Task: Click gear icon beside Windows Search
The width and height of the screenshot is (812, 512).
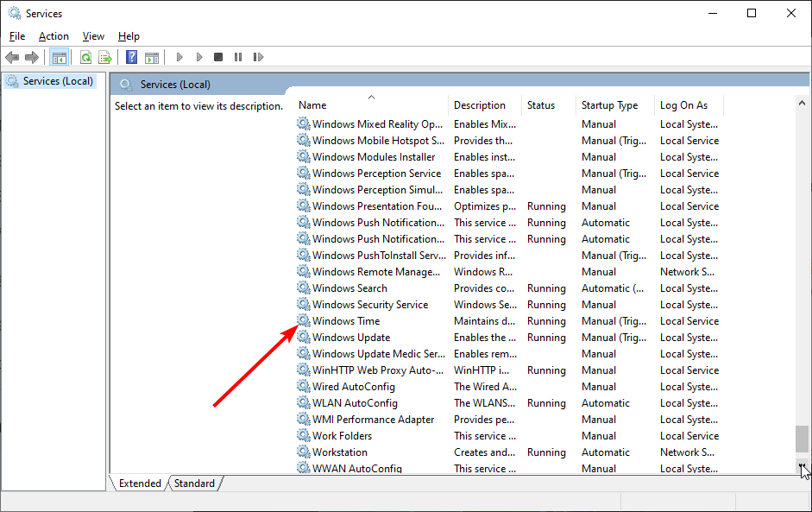Action: 304,288
